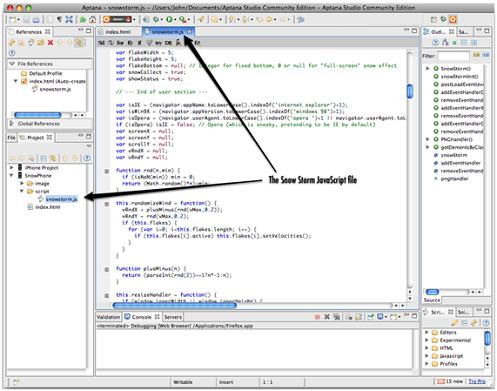Click the green run/play icon in the main toolbar
Screen dimensions: 497x391
[x=169, y=20]
